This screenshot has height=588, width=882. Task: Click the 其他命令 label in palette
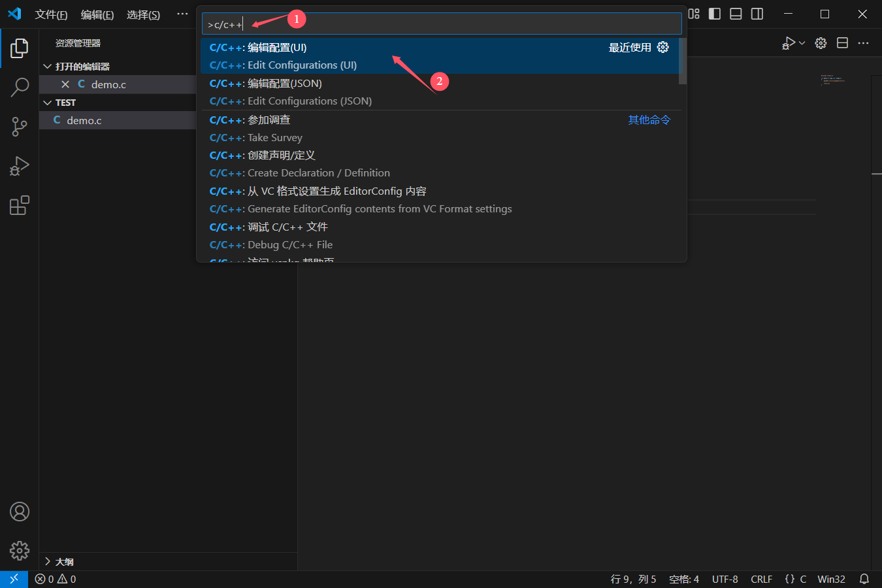[x=649, y=120]
